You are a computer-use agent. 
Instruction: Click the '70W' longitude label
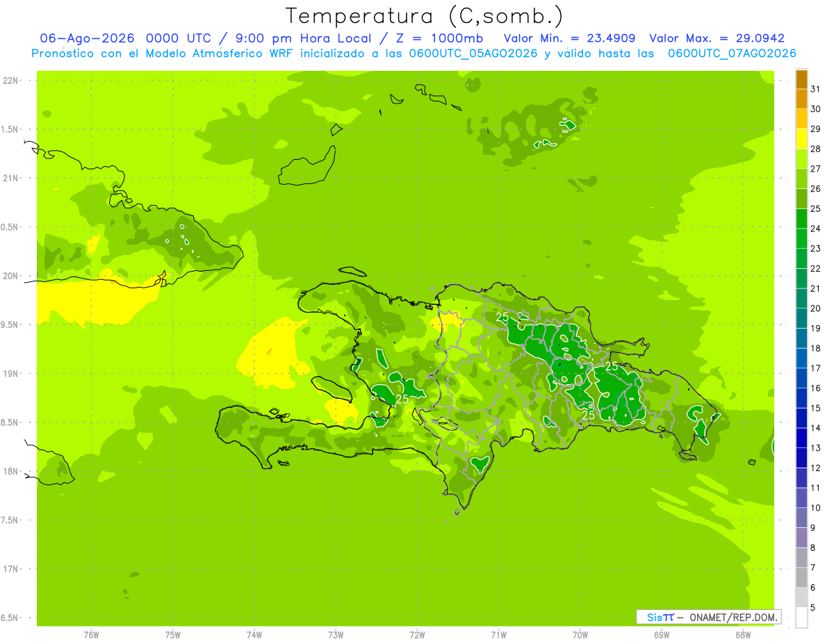click(580, 635)
